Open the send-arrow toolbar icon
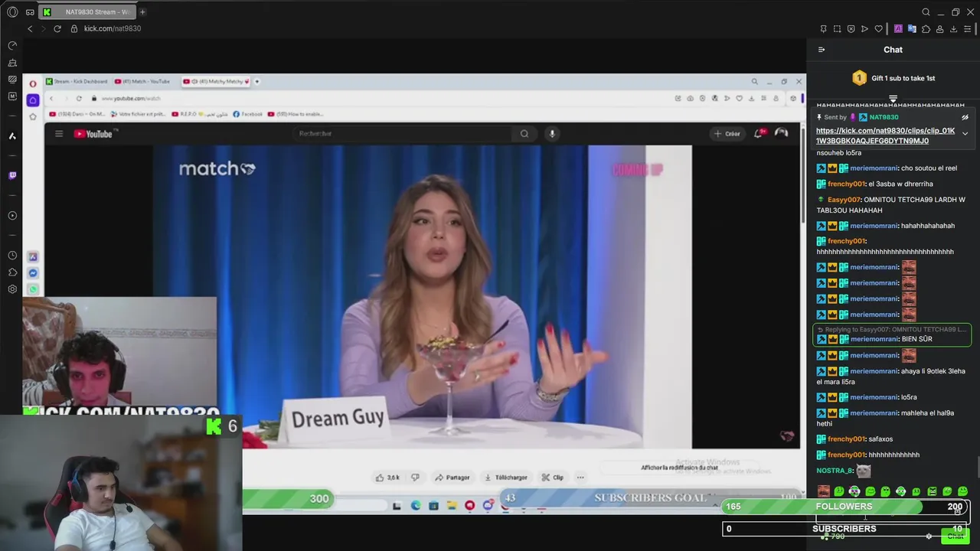980x551 pixels. pyautogui.click(x=864, y=29)
